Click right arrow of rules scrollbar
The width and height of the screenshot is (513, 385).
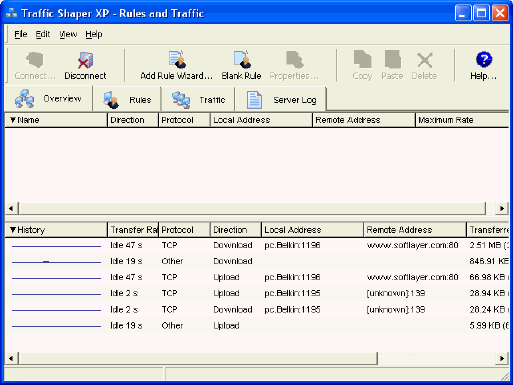(502, 208)
